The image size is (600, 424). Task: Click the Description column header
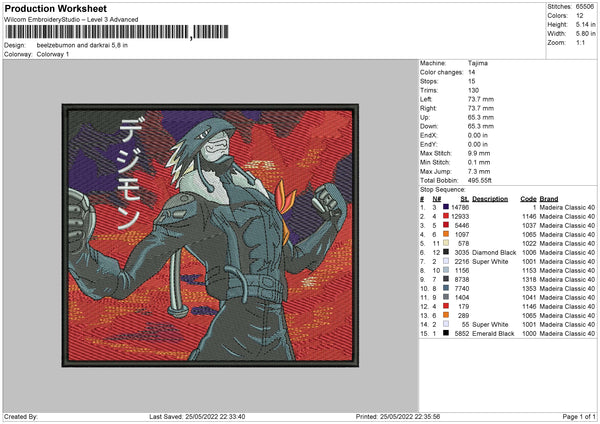point(490,199)
